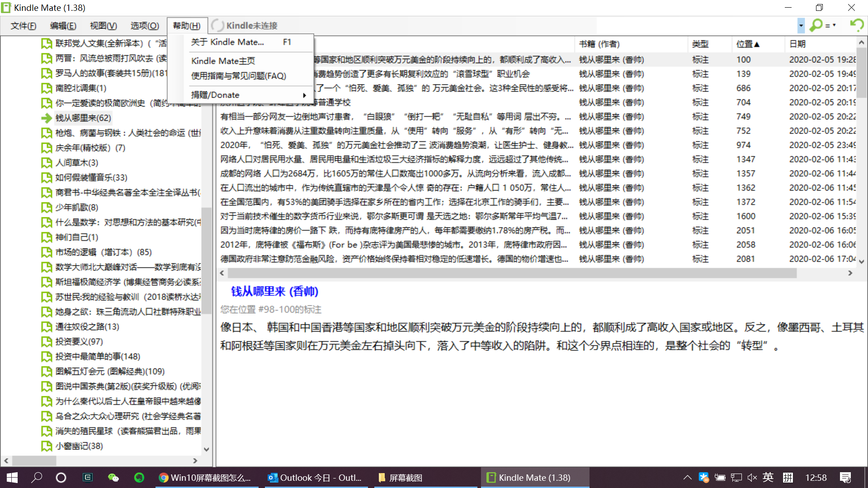The width and height of the screenshot is (868, 488).
Task: Open the notification center icon
Action: click(x=845, y=478)
